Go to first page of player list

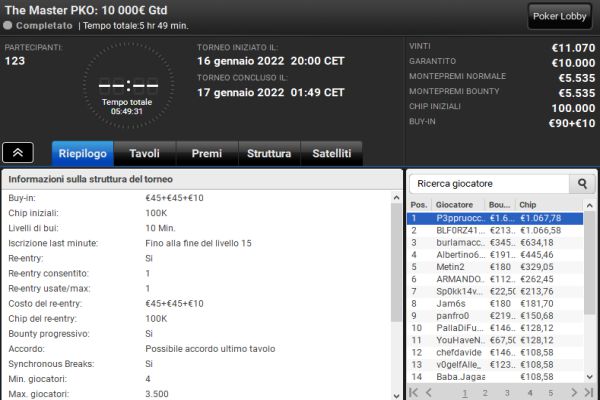pos(416,393)
